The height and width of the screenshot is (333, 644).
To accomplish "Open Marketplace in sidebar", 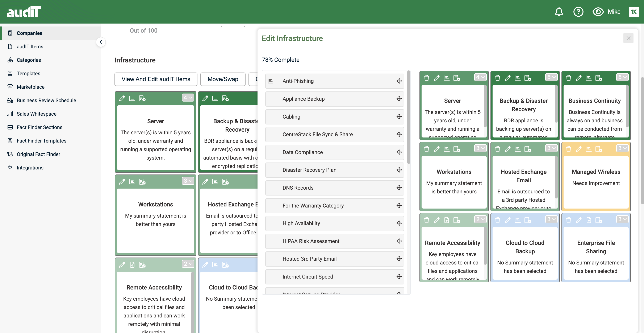I will coord(30,87).
